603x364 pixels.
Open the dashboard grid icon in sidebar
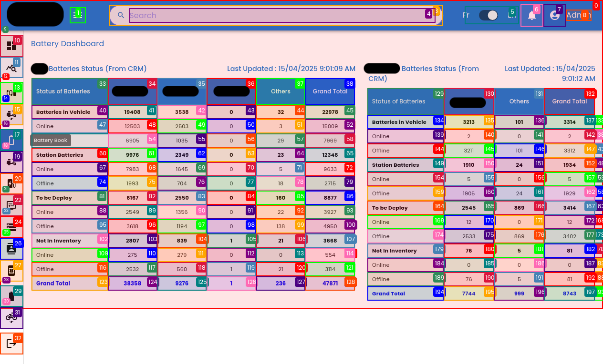pos(11,46)
